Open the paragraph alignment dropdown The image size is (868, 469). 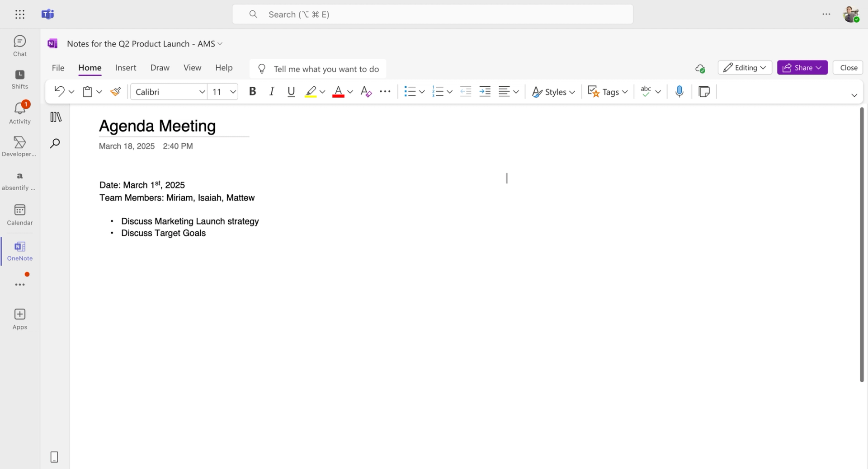point(509,92)
